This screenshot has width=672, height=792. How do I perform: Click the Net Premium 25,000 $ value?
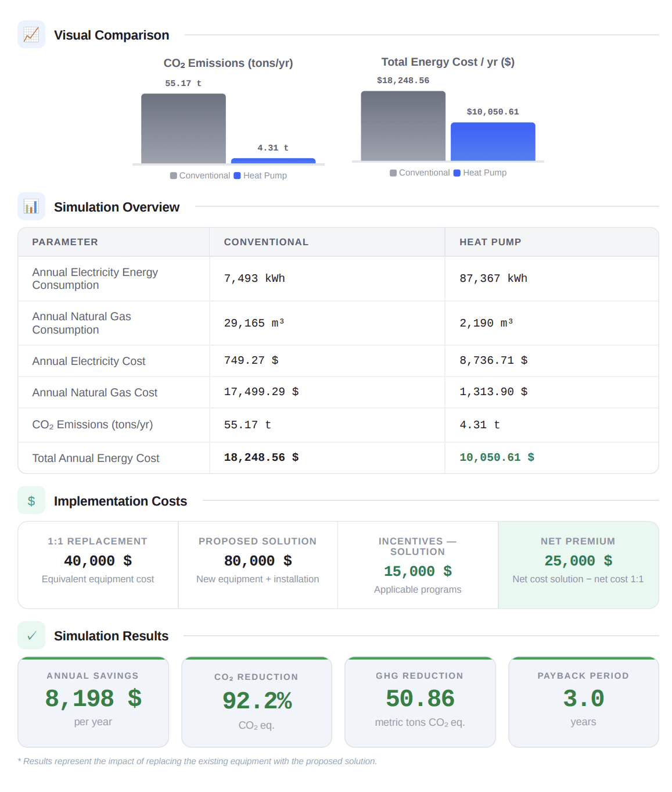578,561
